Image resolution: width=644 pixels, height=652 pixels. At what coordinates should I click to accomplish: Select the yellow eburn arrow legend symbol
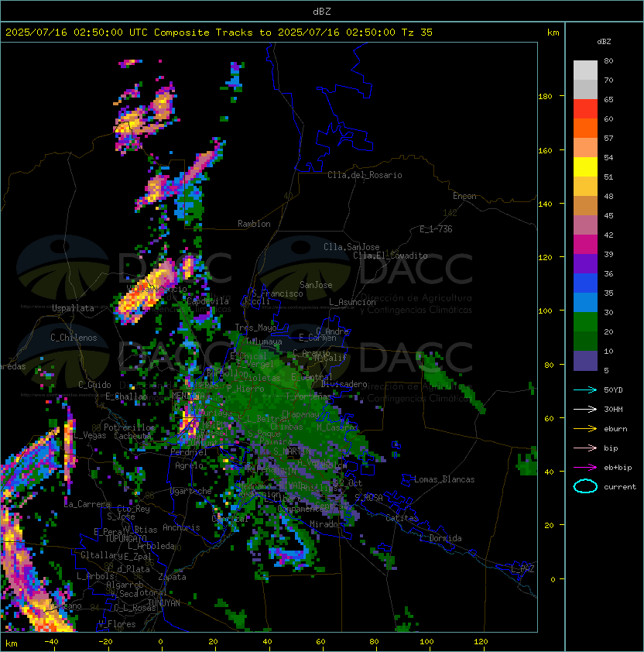point(585,429)
